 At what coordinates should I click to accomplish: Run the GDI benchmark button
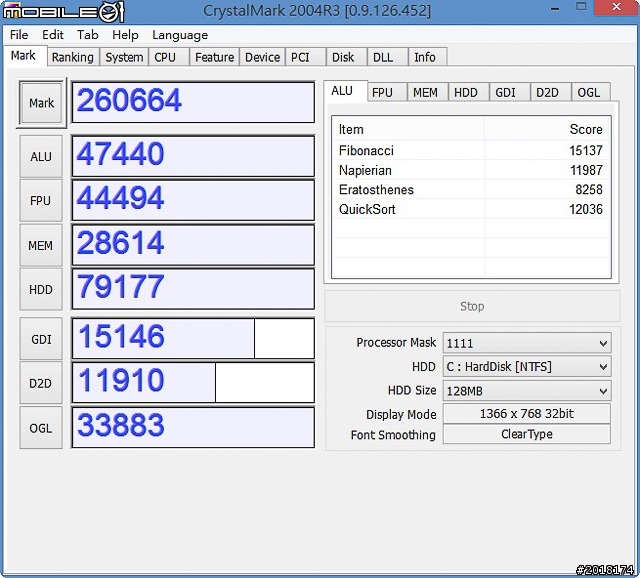coord(41,339)
